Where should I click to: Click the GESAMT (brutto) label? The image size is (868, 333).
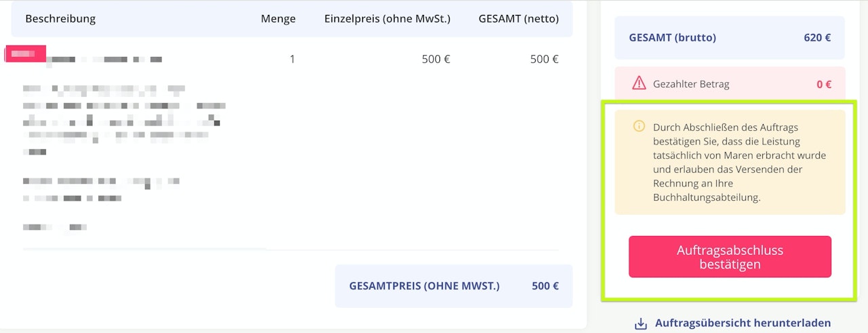pyautogui.click(x=672, y=38)
